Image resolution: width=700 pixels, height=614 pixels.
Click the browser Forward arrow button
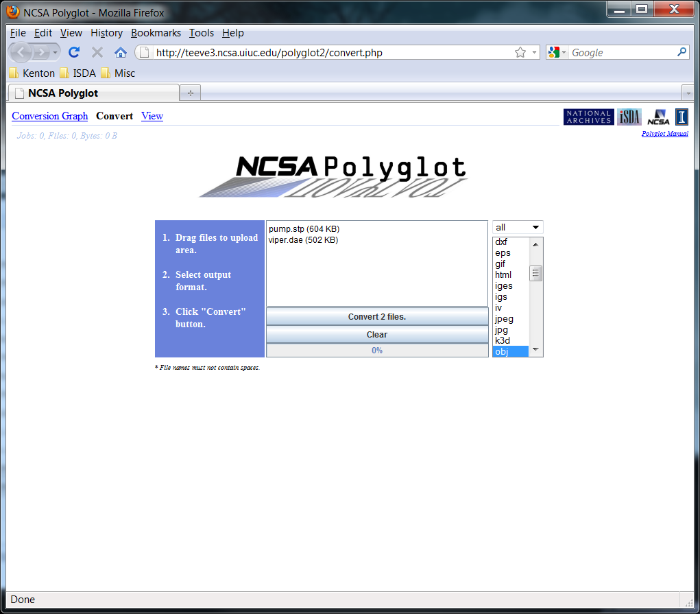pos(41,53)
